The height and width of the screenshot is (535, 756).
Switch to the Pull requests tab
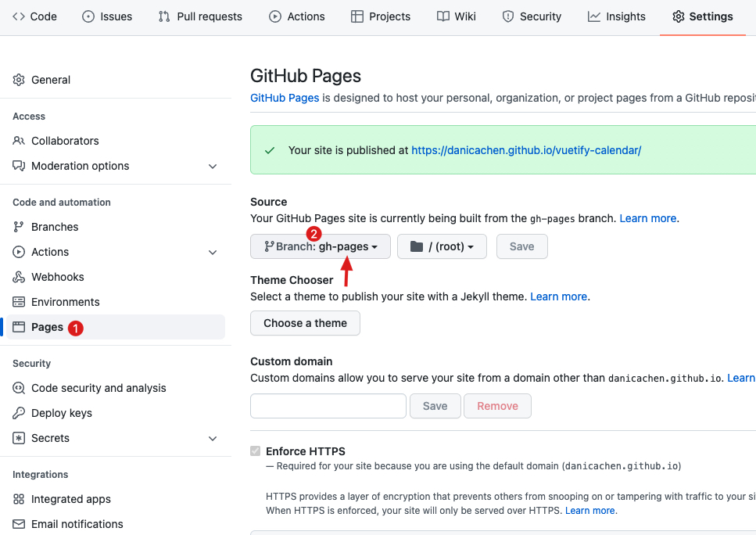pos(200,16)
